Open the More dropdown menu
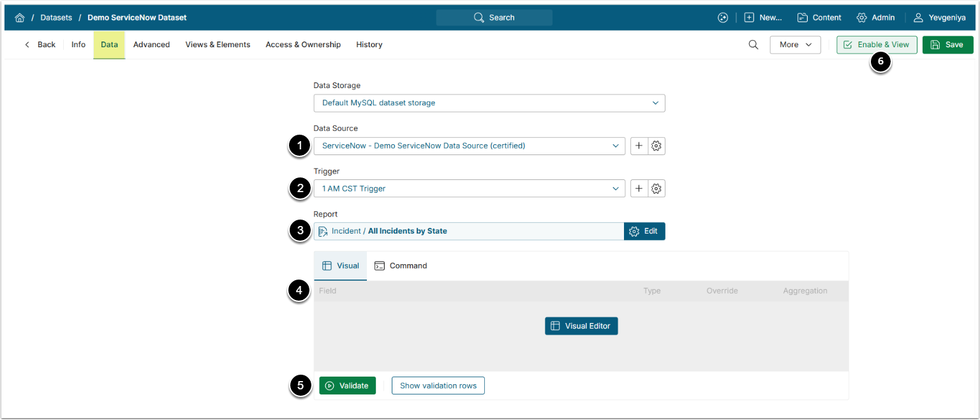The width and height of the screenshot is (980, 420). (x=795, y=45)
